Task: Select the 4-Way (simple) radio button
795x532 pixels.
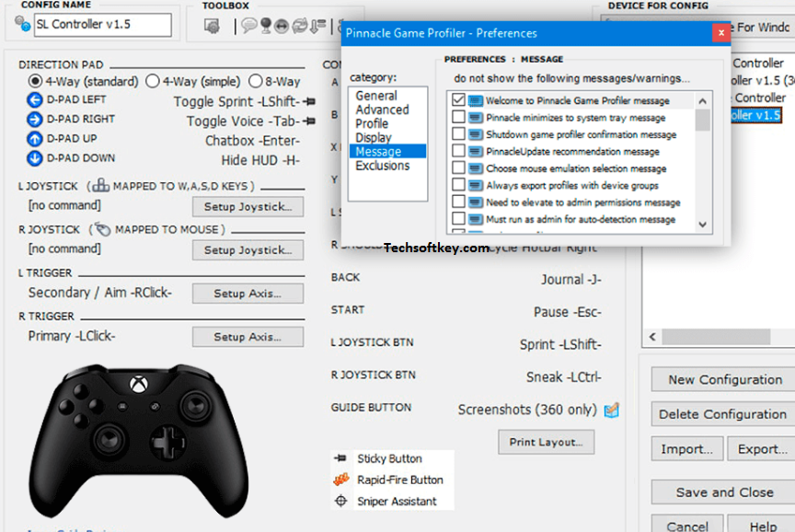Action: click(x=152, y=81)
